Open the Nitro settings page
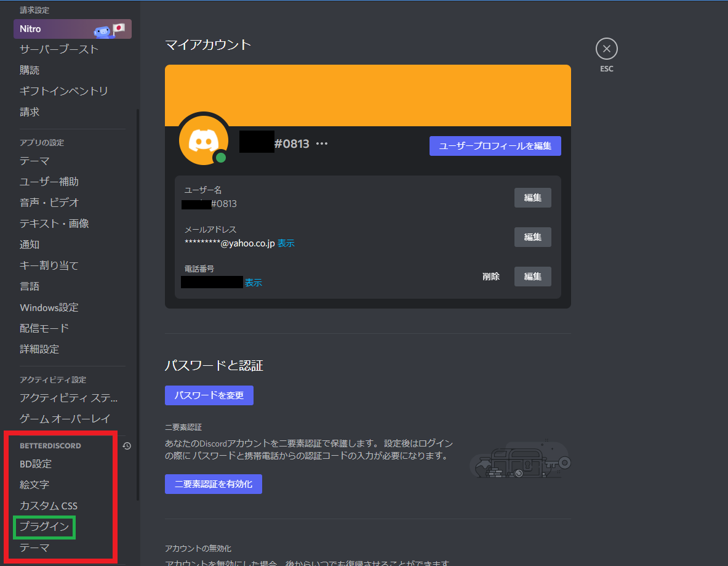This screenshot has height=566, width=728. [73, 29]
